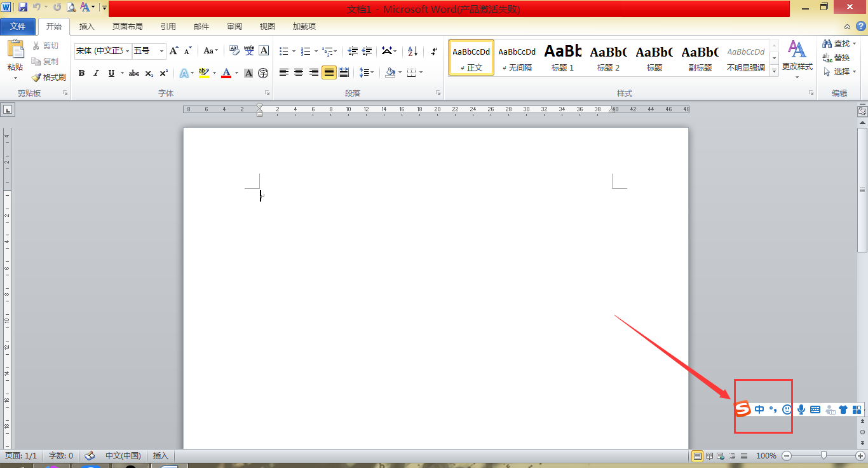Open Sogou skin shirt icon
This screenshot has height=468, width=868.
(843, 410)
